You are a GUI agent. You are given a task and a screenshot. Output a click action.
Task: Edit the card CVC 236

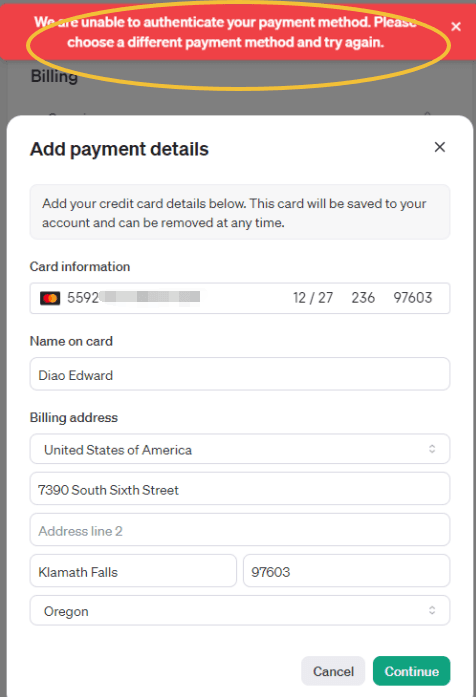363,297
